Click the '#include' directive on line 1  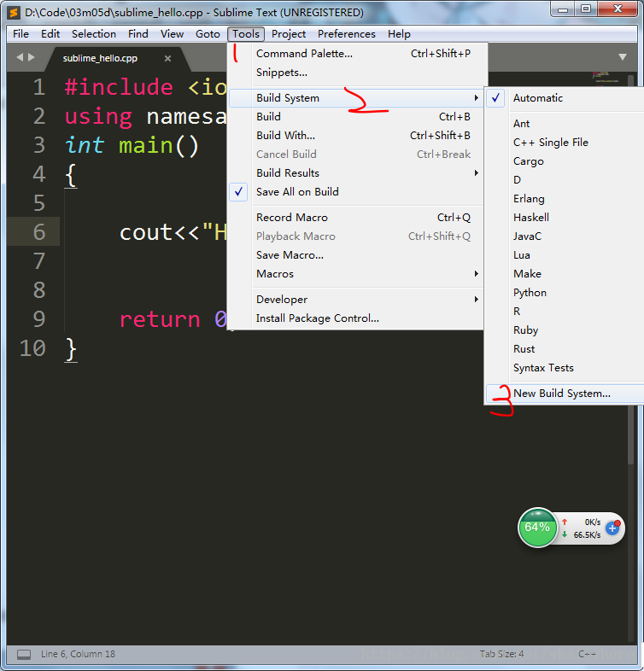119,87
